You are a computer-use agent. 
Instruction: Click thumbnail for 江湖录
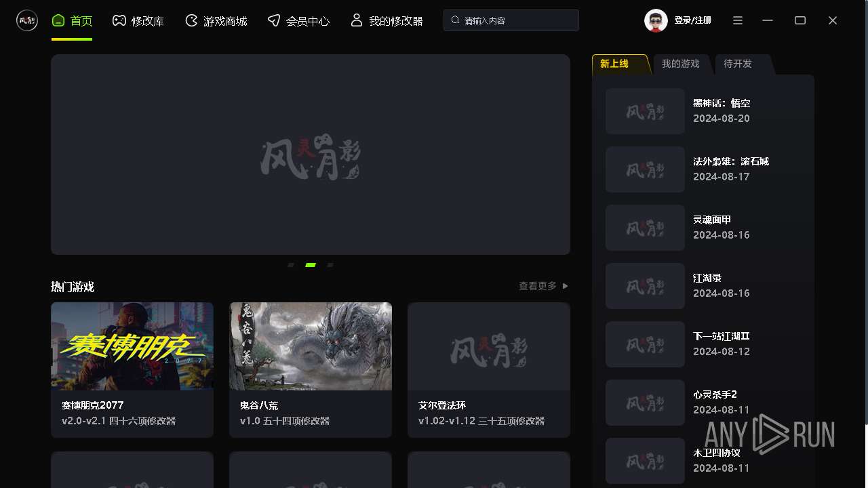(x=645, y=286)
